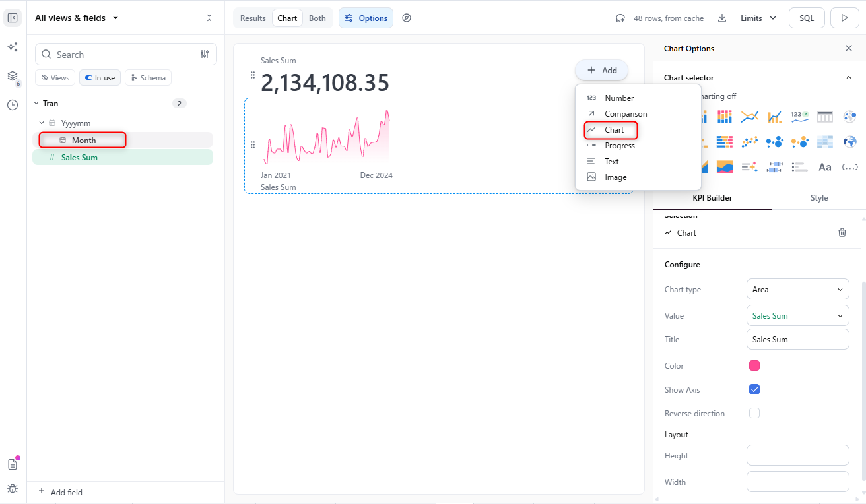
Task: Open the history clock icon in sidebar
Action: click(13, 105)
